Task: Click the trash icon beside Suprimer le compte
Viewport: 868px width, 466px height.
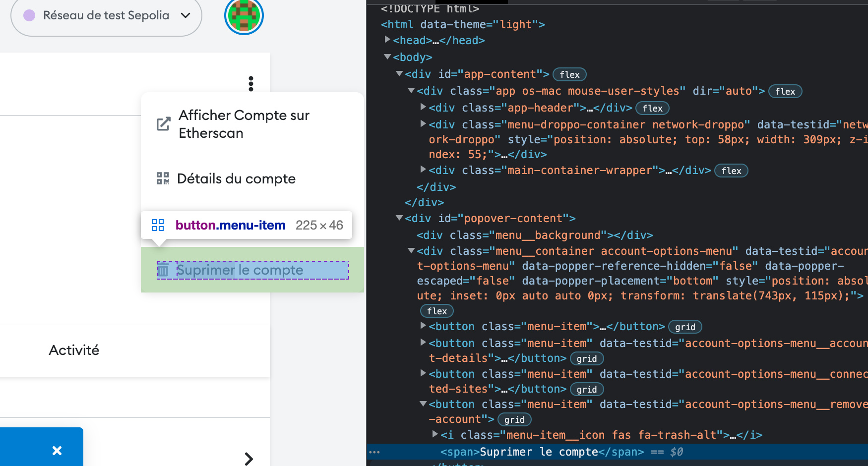Action: click(x=164, y=270)
